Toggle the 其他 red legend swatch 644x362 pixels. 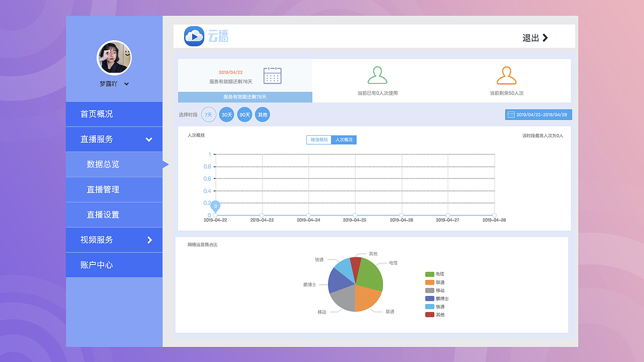click(x=430, y=315)
